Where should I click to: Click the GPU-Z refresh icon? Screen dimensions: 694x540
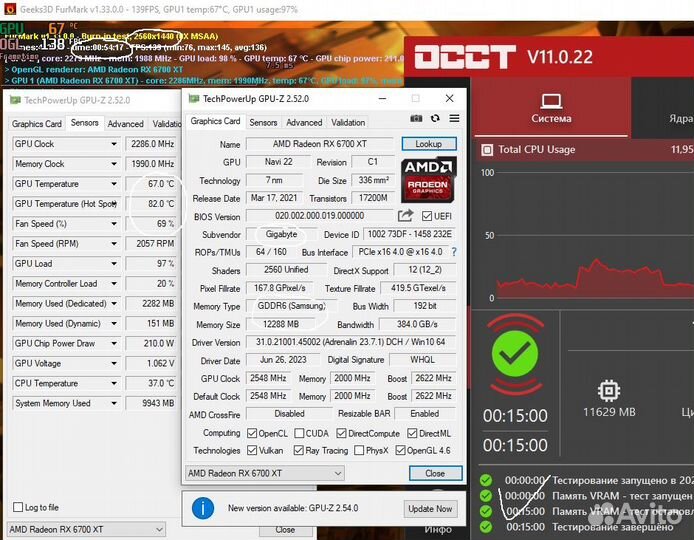tap(435, 118)
